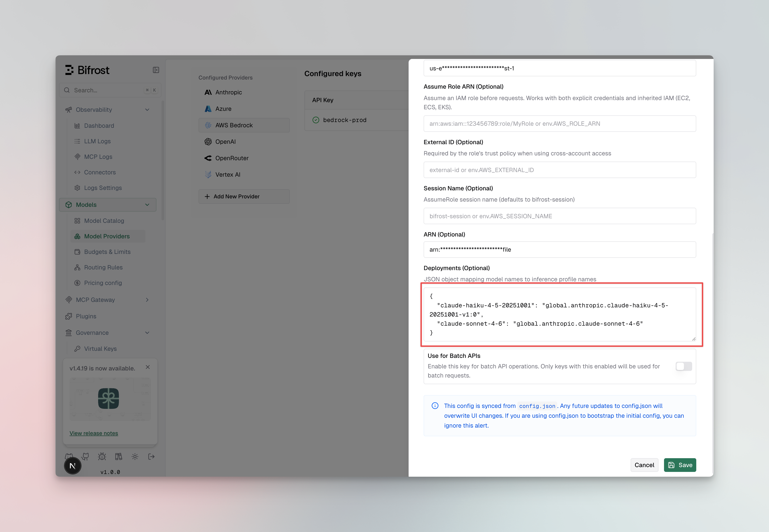
Task: Select the Vertex AI provider
Action: [x=228, y=174]
